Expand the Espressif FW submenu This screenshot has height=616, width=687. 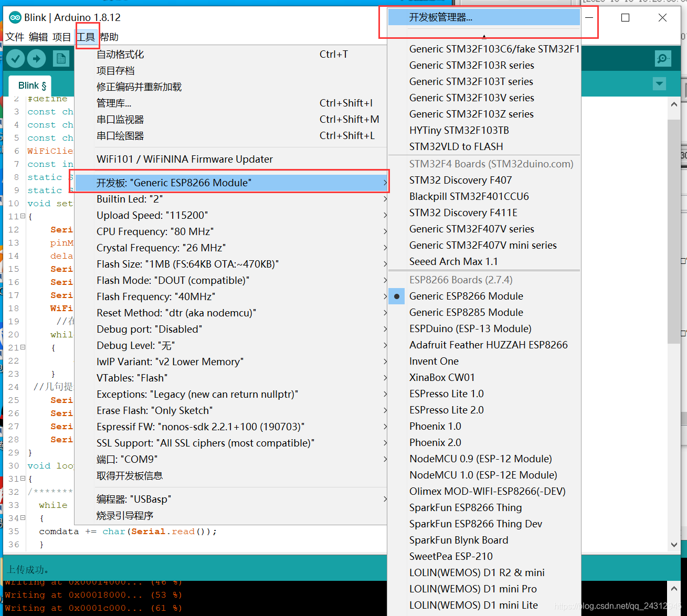click(231, 427)
